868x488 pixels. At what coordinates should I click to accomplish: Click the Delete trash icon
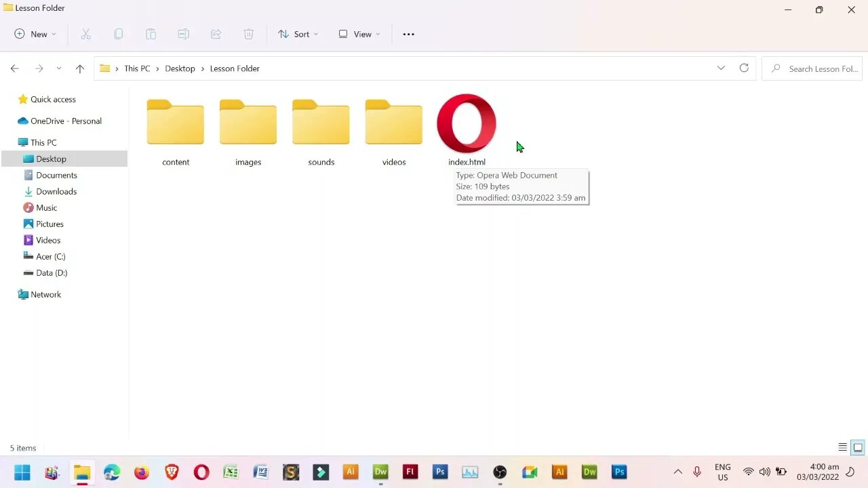(248, 34)
